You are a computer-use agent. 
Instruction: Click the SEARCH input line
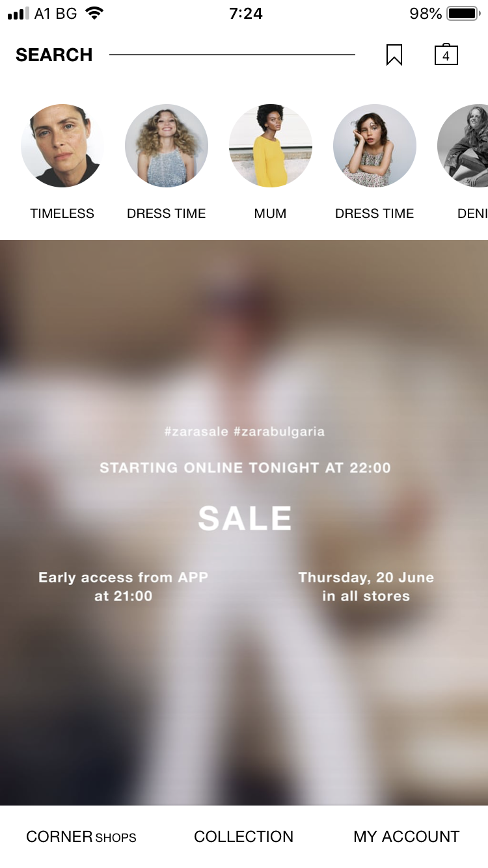click(x=232, y=55)
